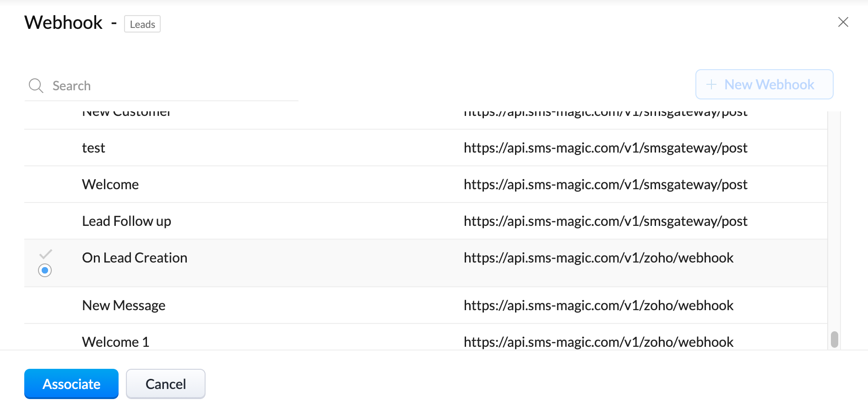Click the plus icon in New Webhook
This screenshot has width=868, height=416.
click(x=711, y=84)
